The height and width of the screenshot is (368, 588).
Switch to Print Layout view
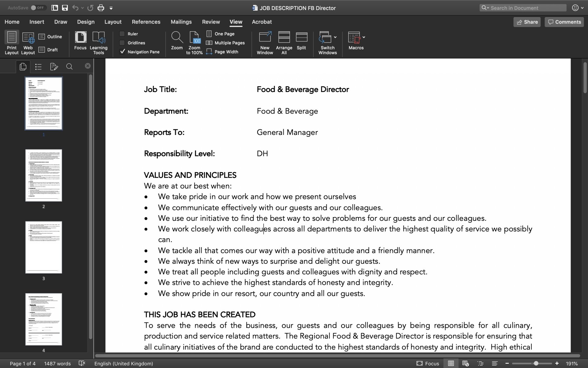tap(12, 43)
